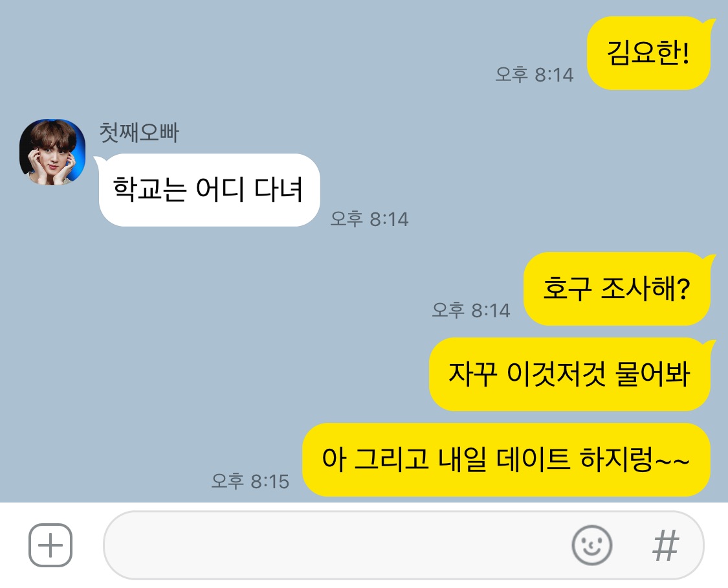Tap the timestamp beside 학교는 어디 다녀
Image resolution: width=728 pixels, height=588 pixels.
[x=369, y=219]
